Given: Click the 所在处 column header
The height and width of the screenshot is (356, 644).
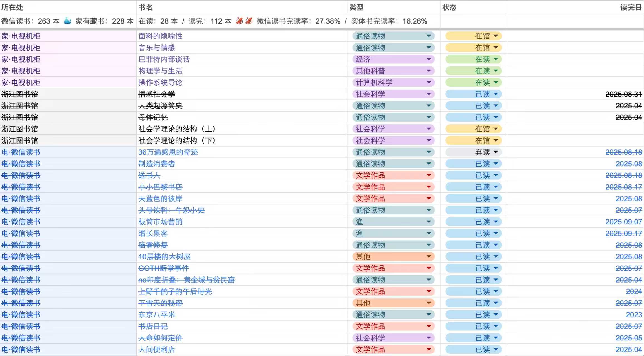Looking at the screenshot, I should click(x=12, y=7).
